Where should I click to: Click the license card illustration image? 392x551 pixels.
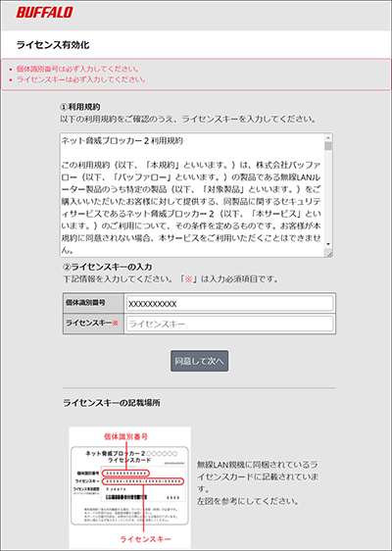click(x=130, y=487)
